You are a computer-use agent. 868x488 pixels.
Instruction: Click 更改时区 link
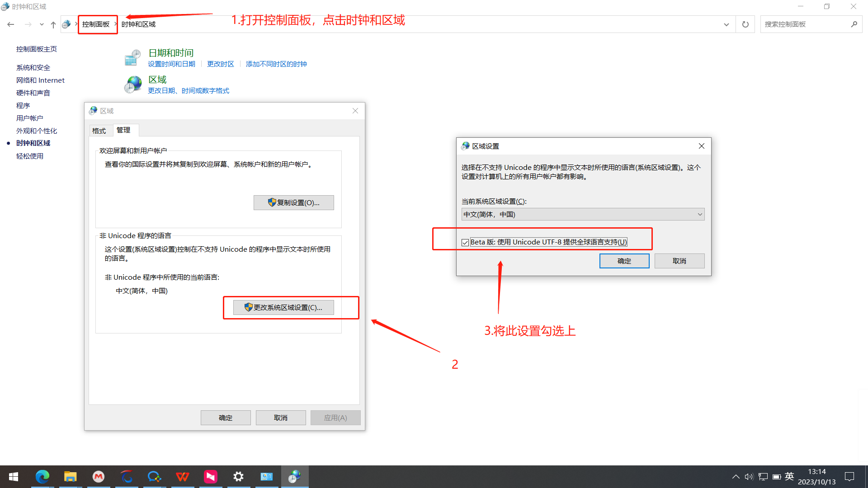(x=220, y=64)
